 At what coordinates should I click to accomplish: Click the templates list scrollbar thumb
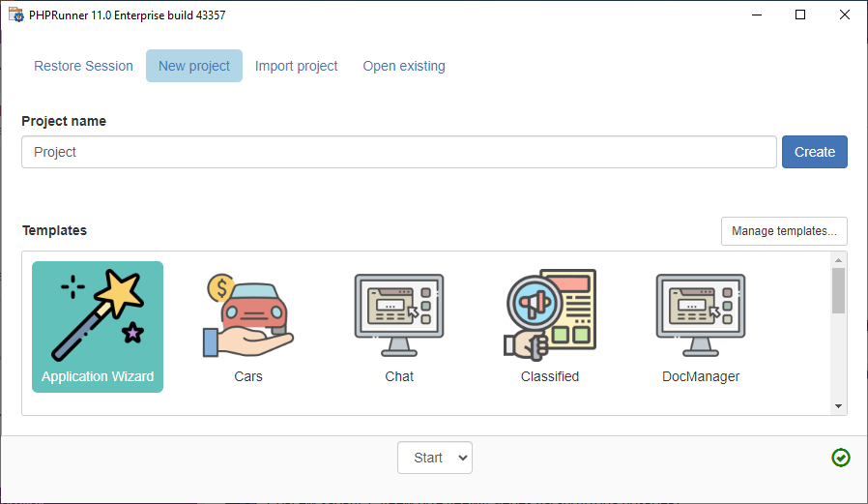click(x=838, y=291)
